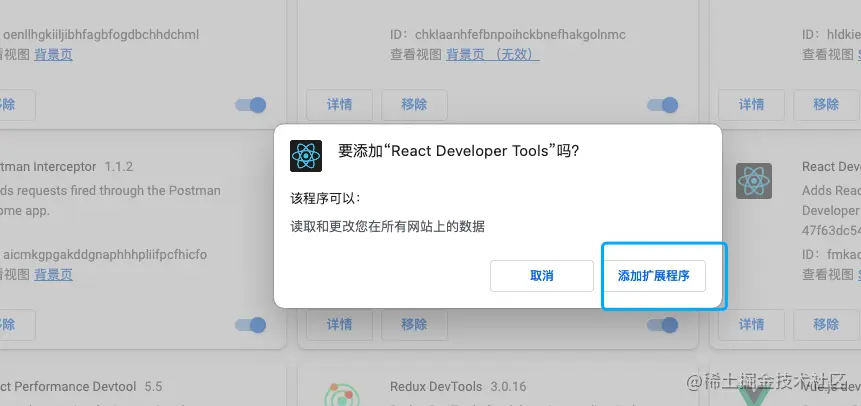Click 移除 of the card hidden behind the dialog
Image resolution: width=861 pixels, height=406 pixels.
click(415, 326)
